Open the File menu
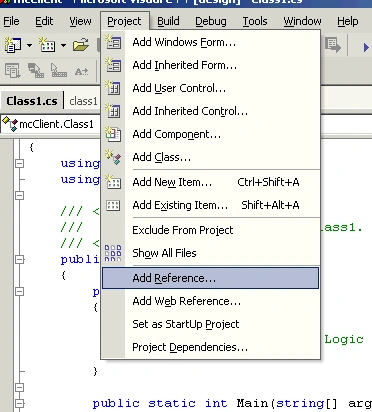 [x=11, y=21]
